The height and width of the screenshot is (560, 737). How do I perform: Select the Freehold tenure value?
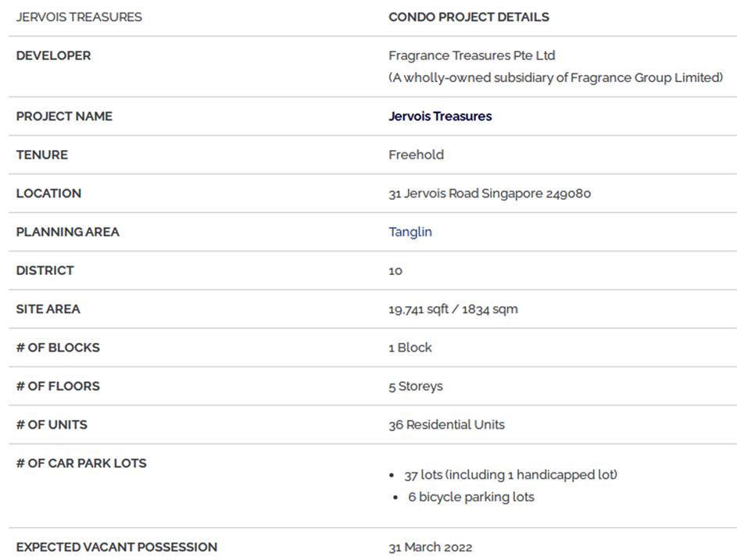point(416,155)
